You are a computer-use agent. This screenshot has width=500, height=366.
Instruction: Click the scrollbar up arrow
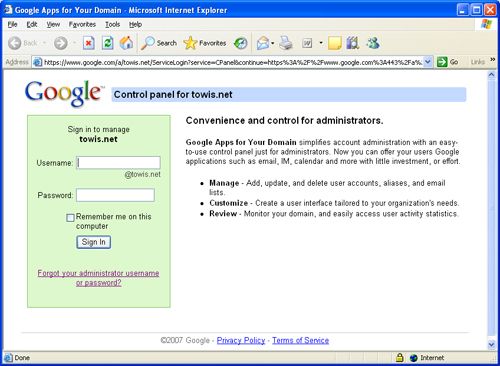coord(491,75)
